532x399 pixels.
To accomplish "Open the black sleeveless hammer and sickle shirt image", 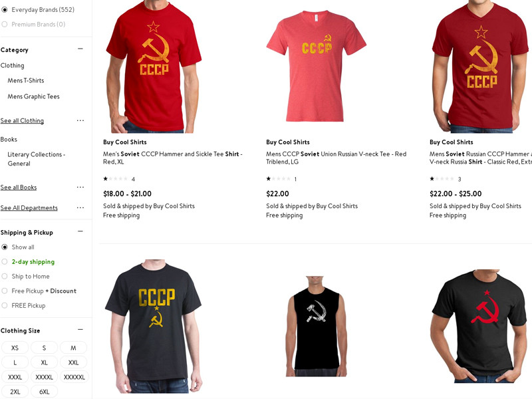I will pos(316,326).
